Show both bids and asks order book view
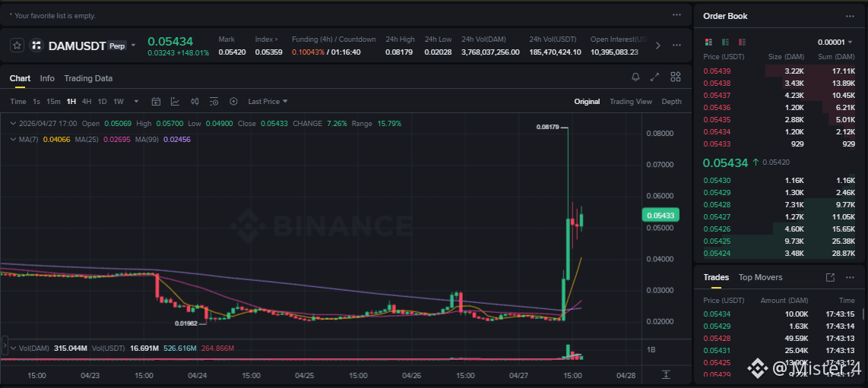The image size is (868, 388). [x=708, y=42]
